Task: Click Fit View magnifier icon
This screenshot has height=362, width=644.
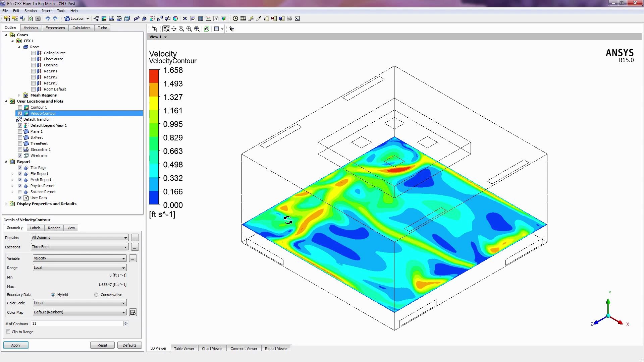Action: (x=197, y=29)
